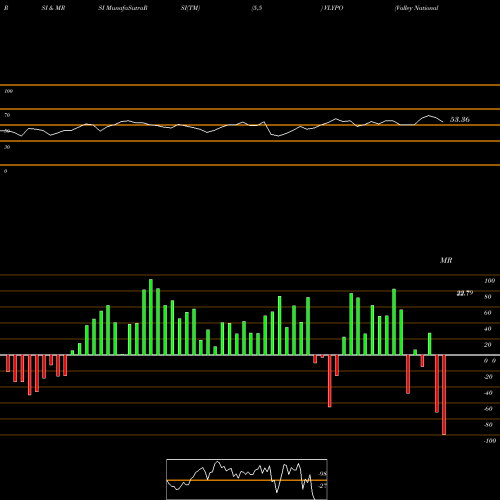Screen dimensions: 500x500
Task: Click the MR axis label -60
Action: coord(488,409)
